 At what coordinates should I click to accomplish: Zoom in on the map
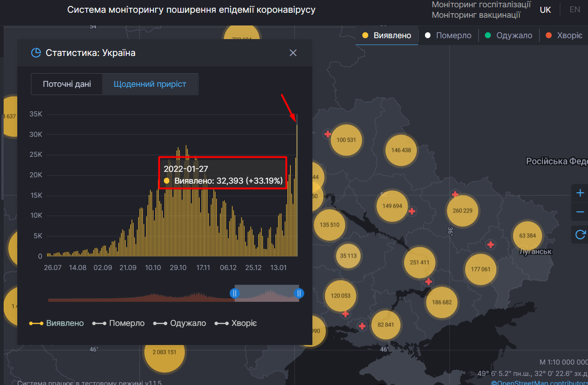580,193
